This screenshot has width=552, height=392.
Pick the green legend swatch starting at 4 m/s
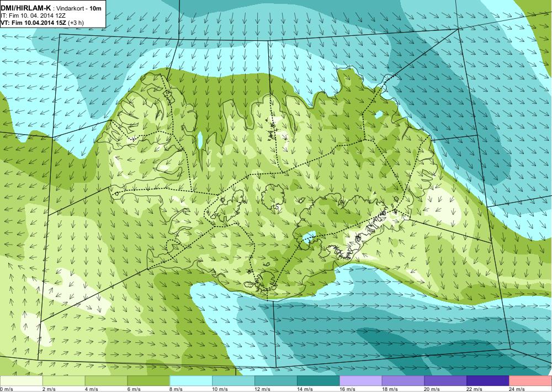[106, 381]
